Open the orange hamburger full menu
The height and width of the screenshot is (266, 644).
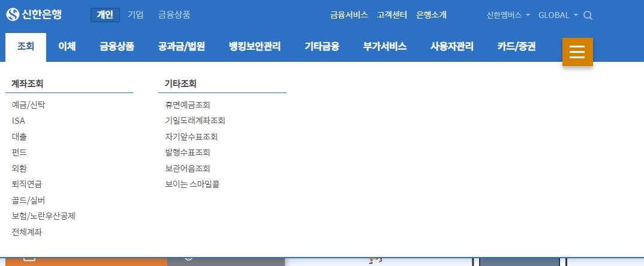577,52
